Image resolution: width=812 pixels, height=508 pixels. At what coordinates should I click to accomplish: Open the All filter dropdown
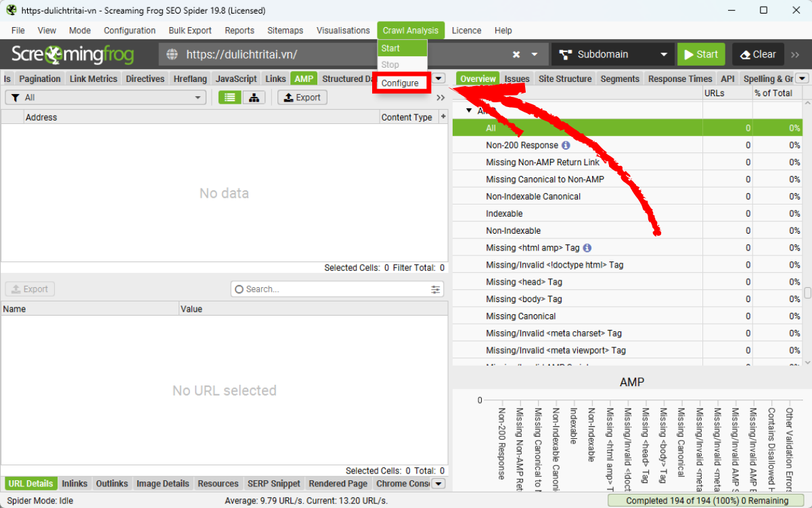(106, 98)
